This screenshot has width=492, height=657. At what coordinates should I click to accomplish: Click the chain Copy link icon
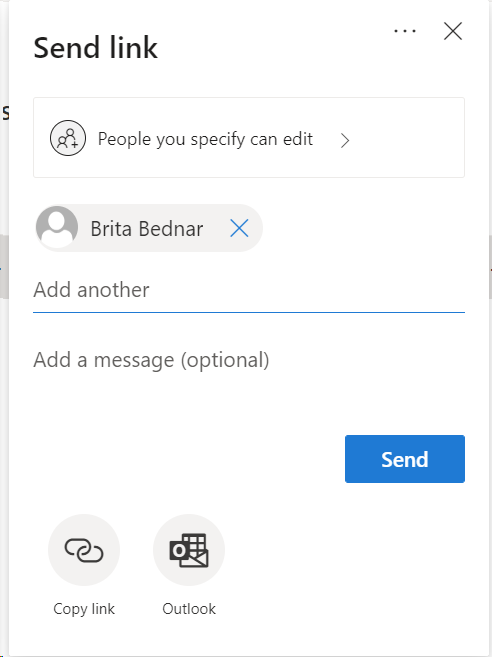click(84, 550)
